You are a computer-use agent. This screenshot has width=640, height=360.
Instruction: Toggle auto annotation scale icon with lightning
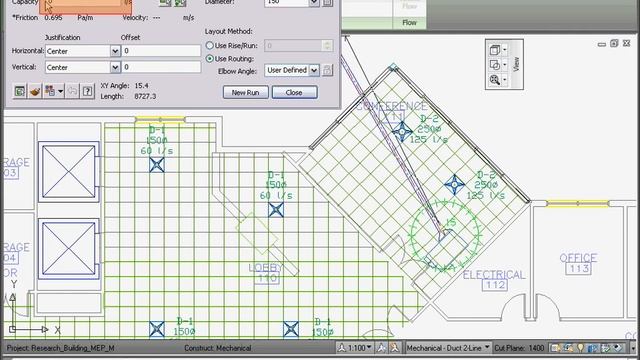coord(394,348)
